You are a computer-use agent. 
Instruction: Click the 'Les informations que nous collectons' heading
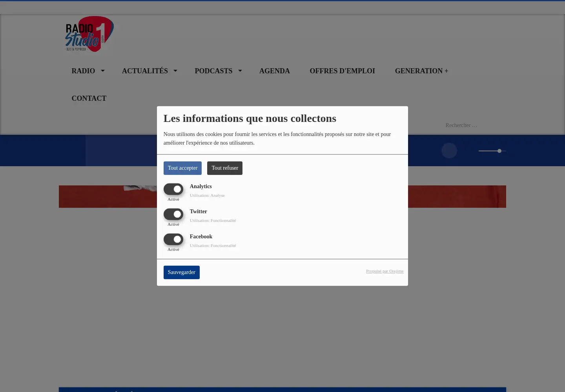(250, 118)
